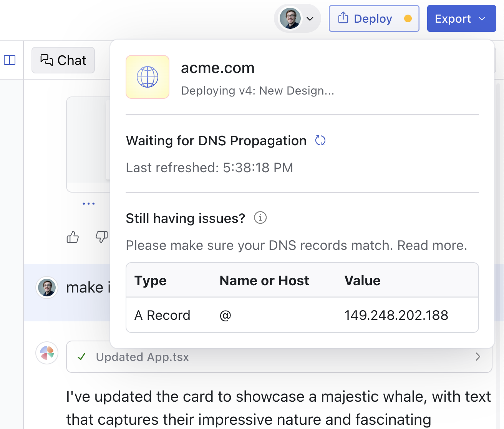
Task: Click the acme.com globe icon
Action: (x=148, y=77)
